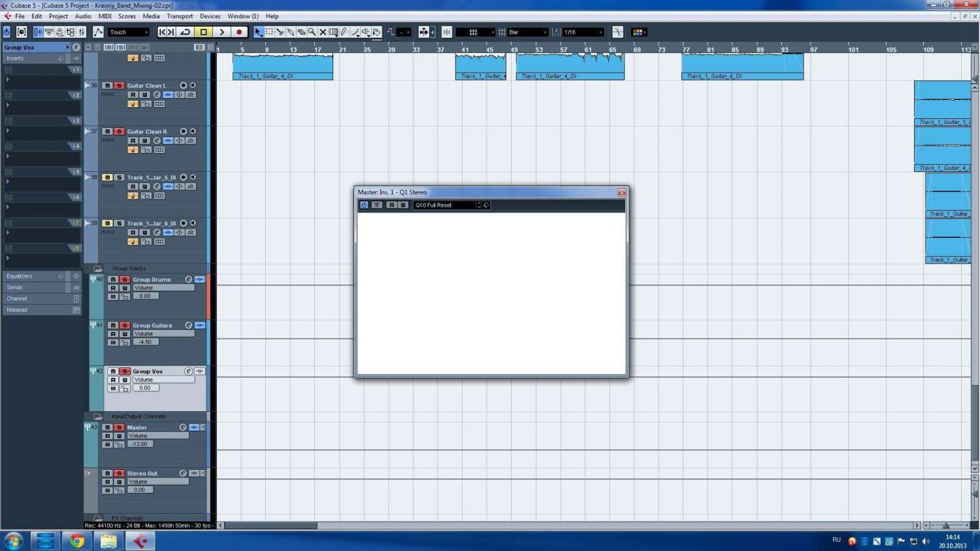This screenshot has width=980, height=551.
Task: Unsolo the Guitar Clean R track
Action: coord(119,131)
